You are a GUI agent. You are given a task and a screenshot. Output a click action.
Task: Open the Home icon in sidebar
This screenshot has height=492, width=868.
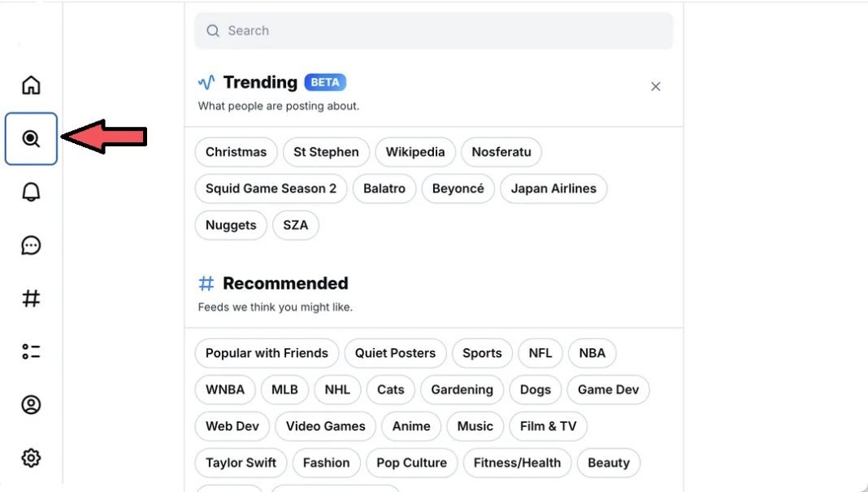pos(31,85)
